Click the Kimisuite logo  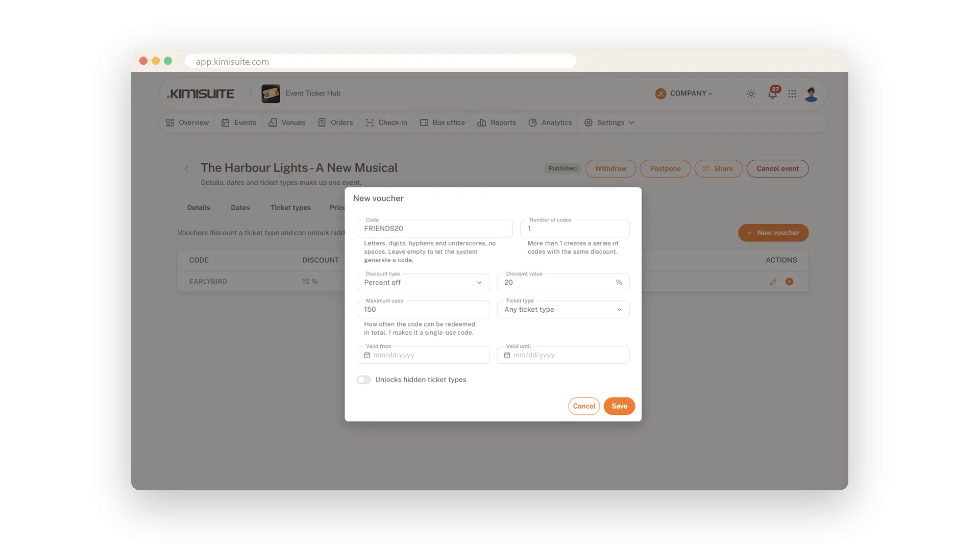(x=201, y=94)
